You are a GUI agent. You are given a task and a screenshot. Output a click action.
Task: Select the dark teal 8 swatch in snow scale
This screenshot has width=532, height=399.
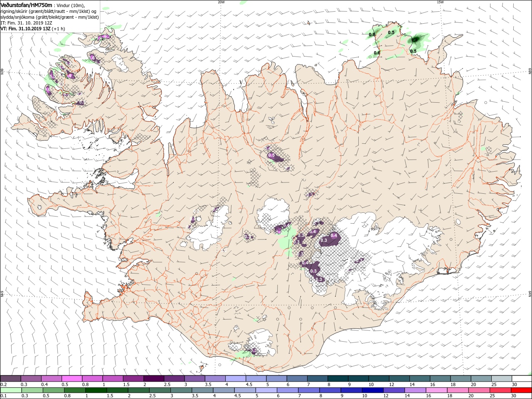click(x=337, y=379)
